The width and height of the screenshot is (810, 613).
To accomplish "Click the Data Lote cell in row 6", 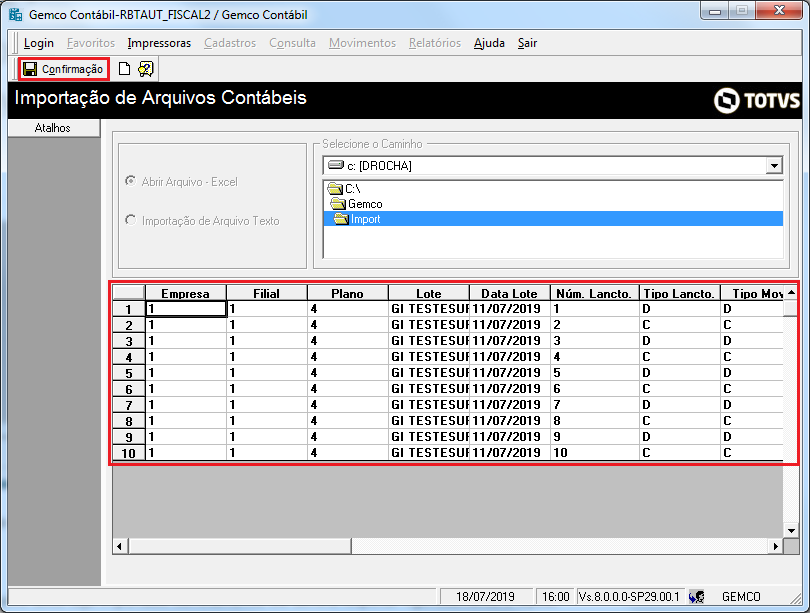I will pyautogui.click(x=510, y=389).
